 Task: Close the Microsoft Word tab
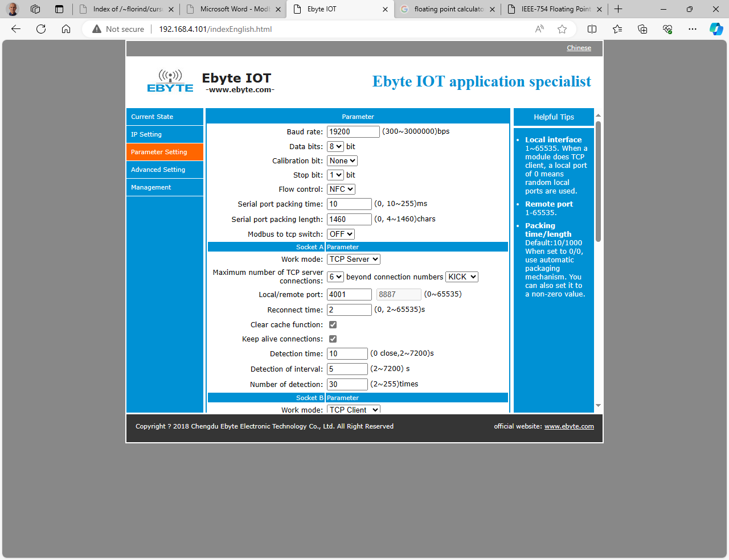point(278,9)
